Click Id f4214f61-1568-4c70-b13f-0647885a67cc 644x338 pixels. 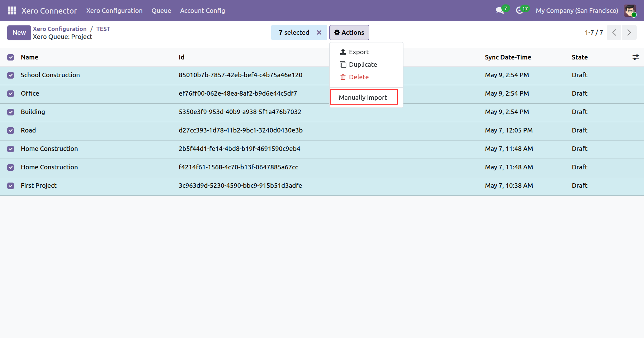(238, 167)
